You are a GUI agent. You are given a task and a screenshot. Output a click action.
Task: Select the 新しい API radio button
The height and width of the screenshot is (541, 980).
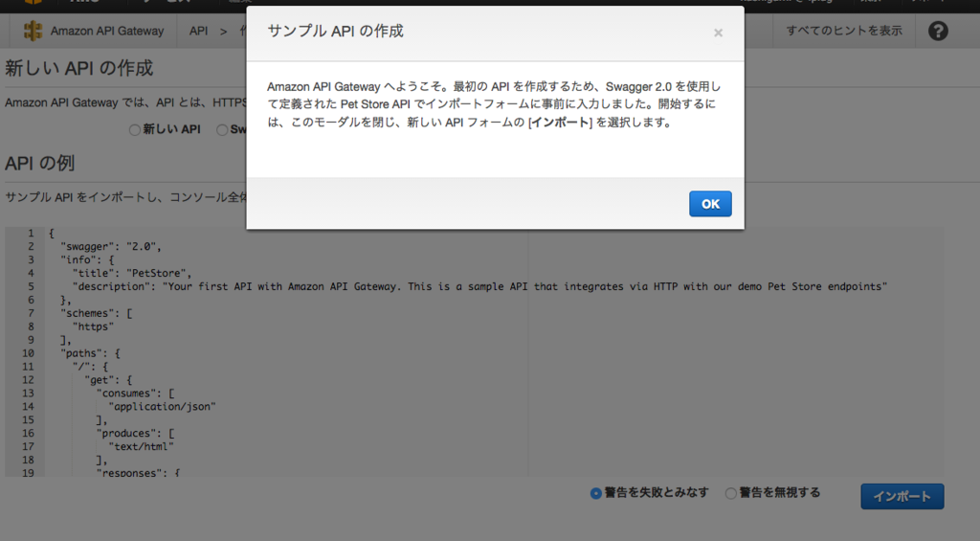click(x=134, y=130)
